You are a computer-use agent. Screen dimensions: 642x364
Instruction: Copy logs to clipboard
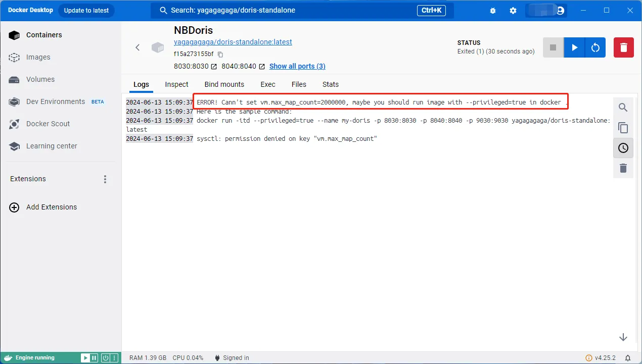tap(623, 128)
